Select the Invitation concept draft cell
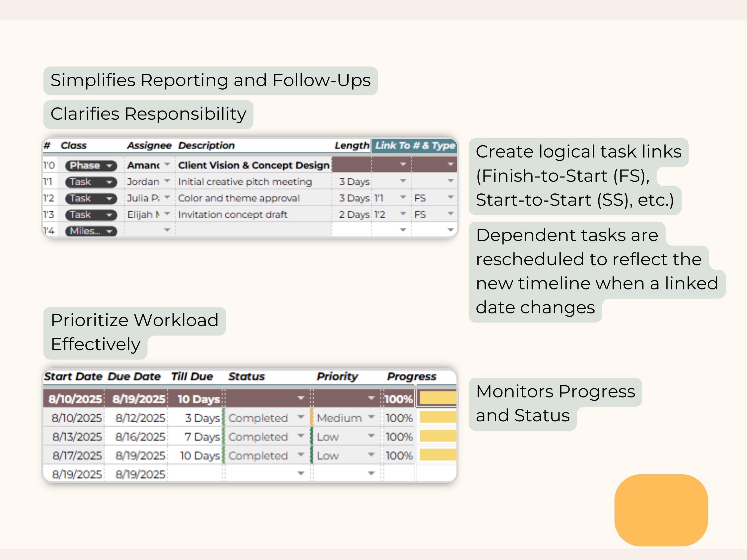The image size is (747, 560). click(254, 214)
